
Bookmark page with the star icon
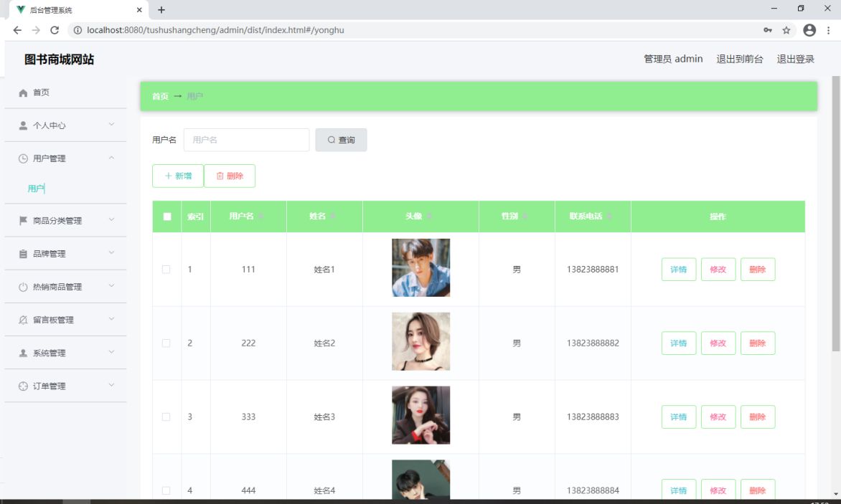click(x=786, y=30)
